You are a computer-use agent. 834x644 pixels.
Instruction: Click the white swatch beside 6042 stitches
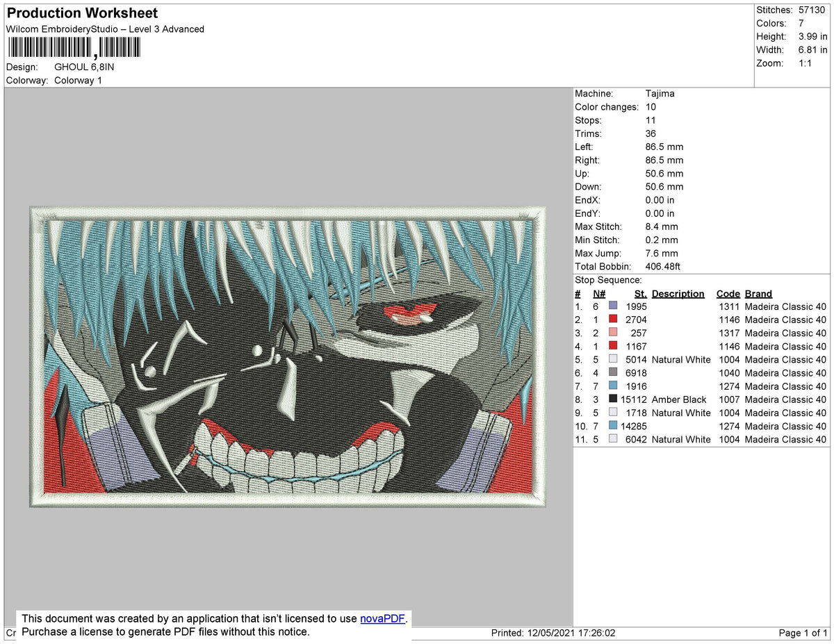point(613,439)
